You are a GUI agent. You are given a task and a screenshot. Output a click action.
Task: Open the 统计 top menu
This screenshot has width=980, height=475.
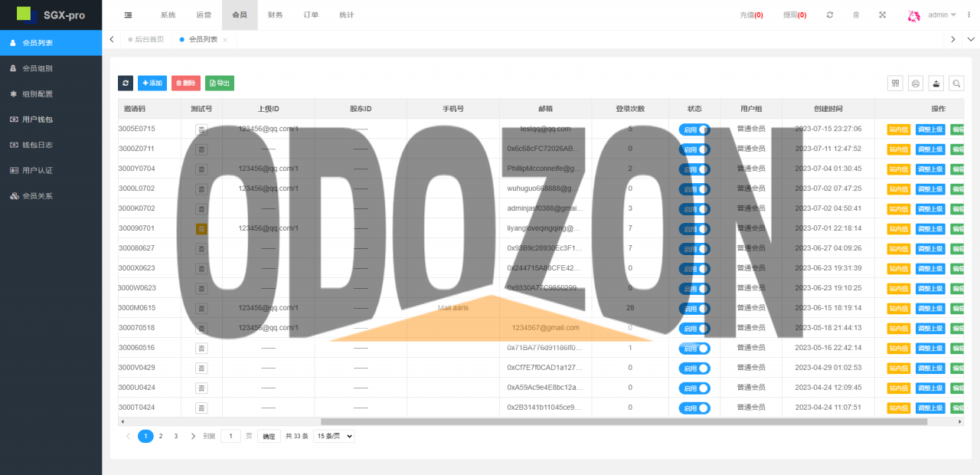(347, 15)
